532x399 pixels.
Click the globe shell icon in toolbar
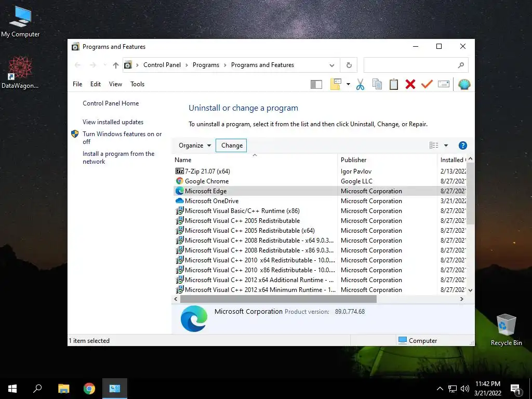point(464,84)
